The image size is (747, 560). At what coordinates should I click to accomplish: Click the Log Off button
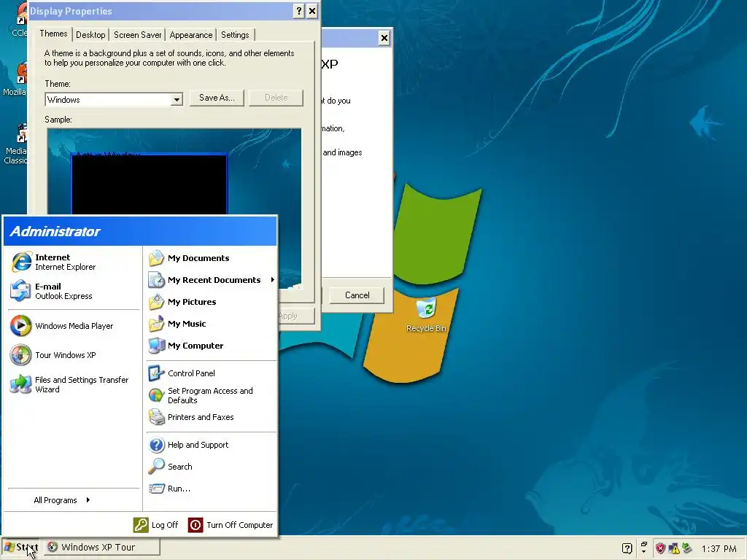coord(155,525)
